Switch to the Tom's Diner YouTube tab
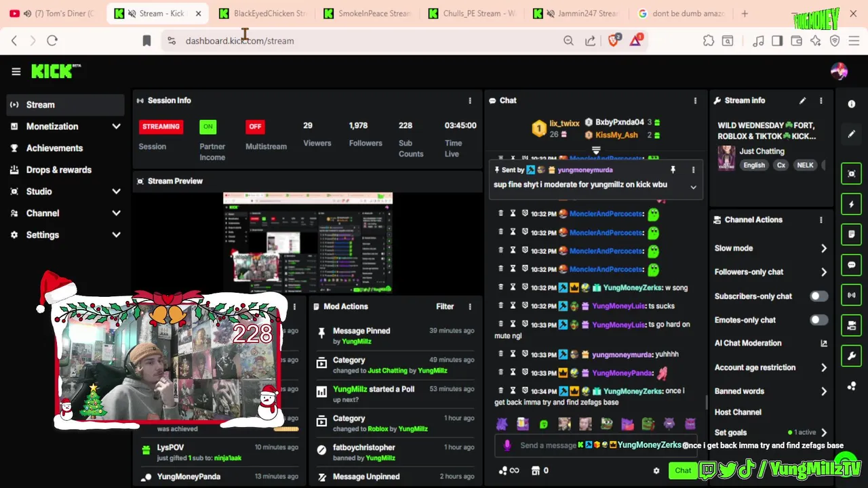Image resolution: width=868 pixels, height=488 pixels. [x=52, y=14]
